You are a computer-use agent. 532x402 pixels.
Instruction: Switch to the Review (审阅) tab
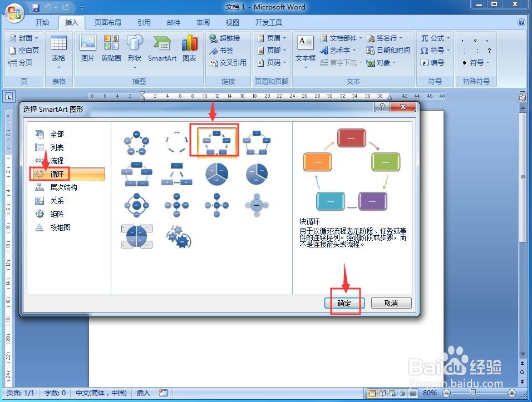(x=203, y=23)
